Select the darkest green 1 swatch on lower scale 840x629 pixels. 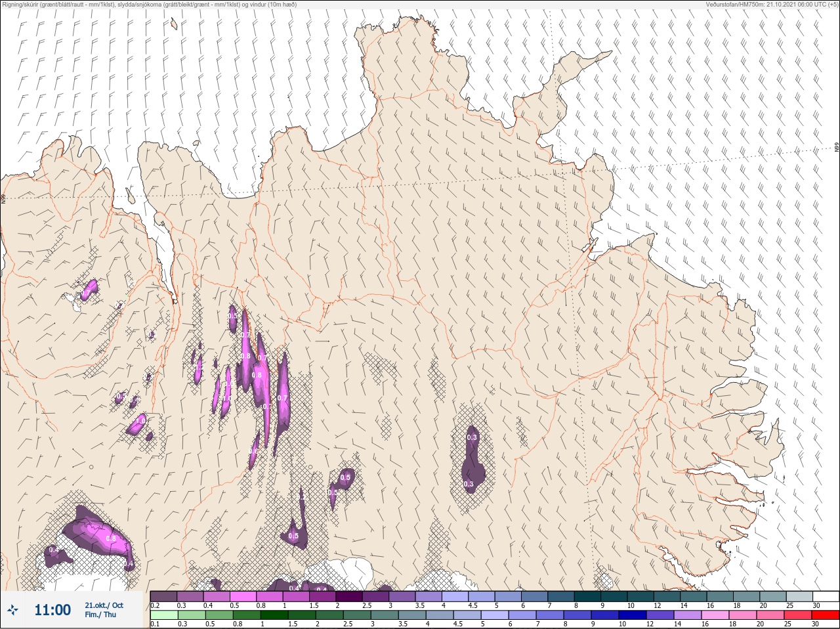click(x=275, y=615)
